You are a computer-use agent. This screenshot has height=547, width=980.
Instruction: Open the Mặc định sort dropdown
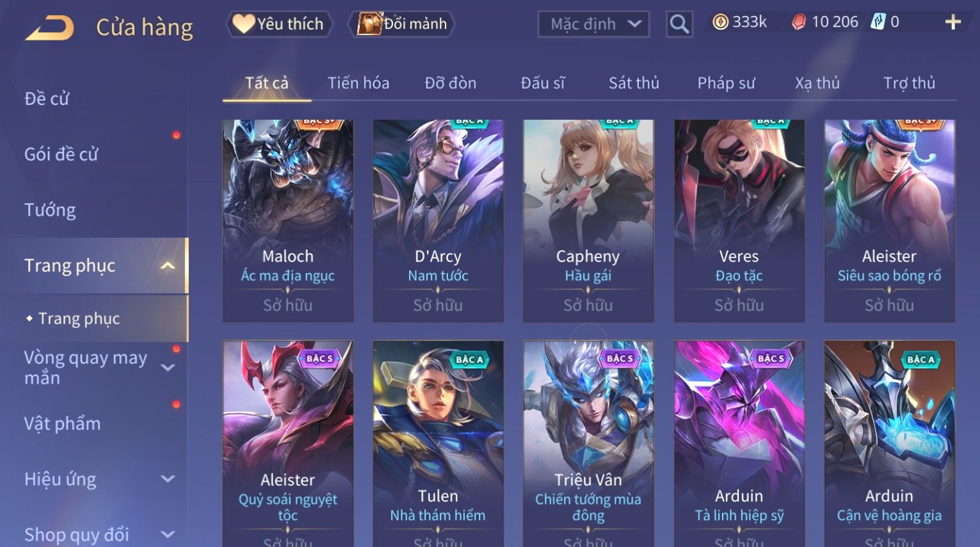point(593,24)
